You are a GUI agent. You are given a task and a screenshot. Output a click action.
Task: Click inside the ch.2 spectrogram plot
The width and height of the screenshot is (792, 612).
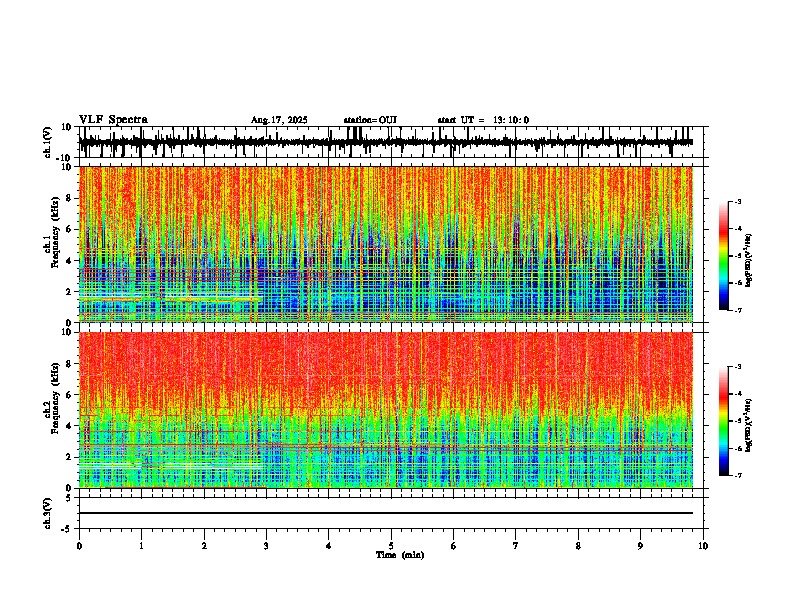386,410
